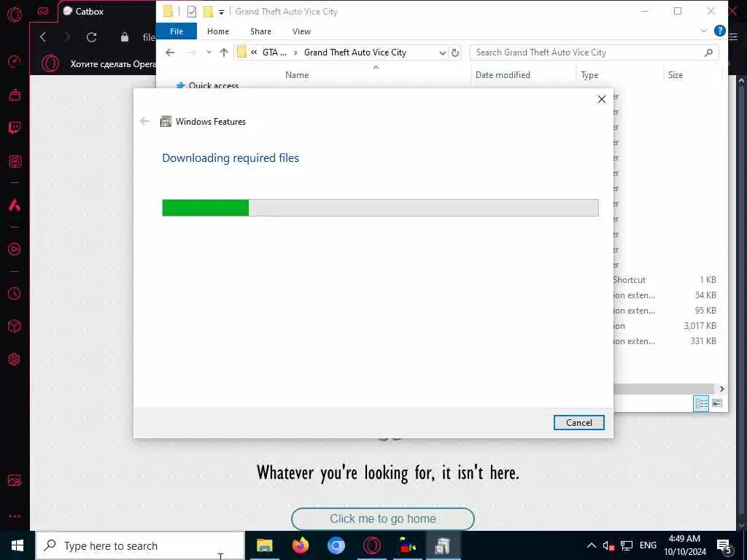Select the Catbox browser tab
This screenshot has width=747, height=560.
tap(90, 12)
